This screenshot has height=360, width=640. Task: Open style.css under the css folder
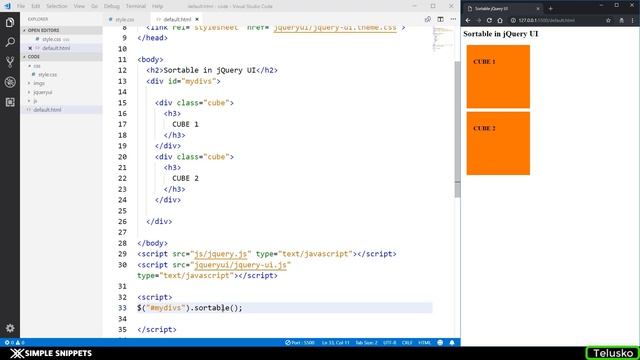[x=47, y=75]
